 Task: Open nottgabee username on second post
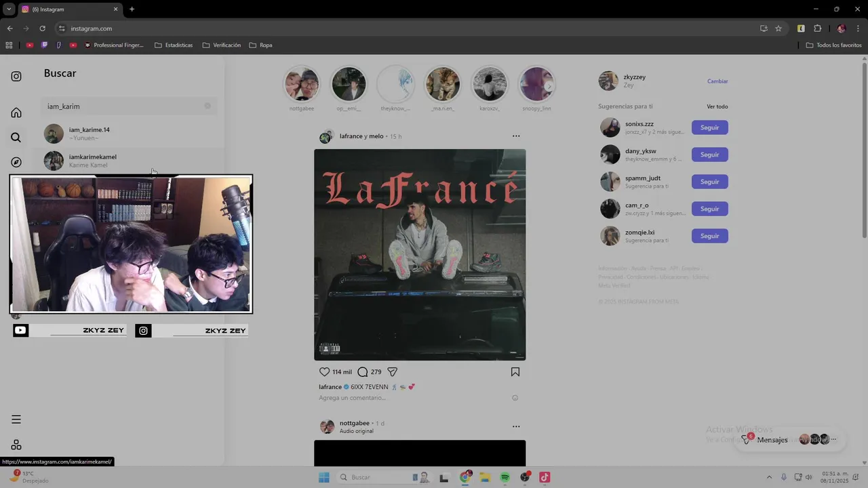click(355, 423)
